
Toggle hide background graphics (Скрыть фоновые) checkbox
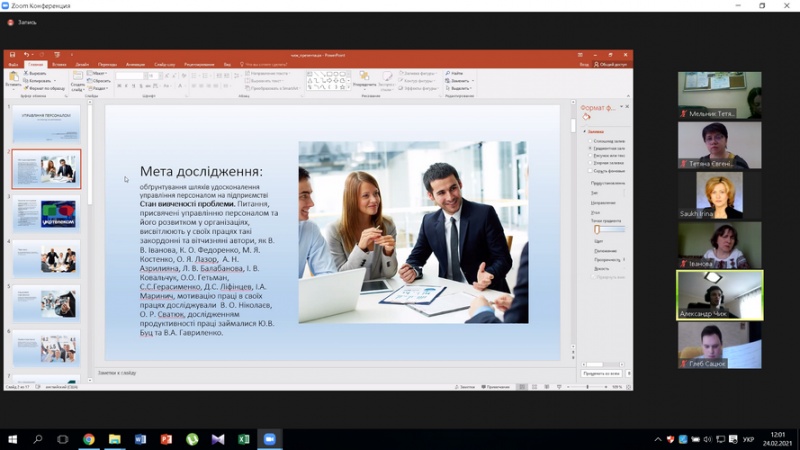click(590, 170)
